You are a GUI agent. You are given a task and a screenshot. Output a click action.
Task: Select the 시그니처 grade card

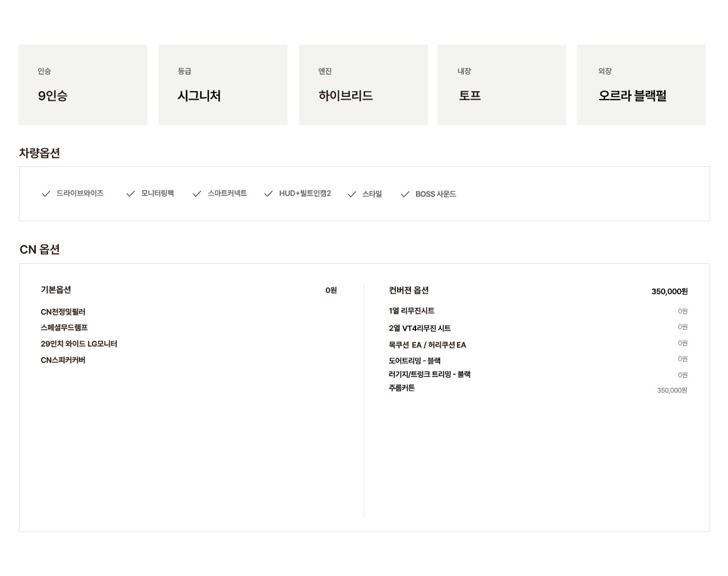click(x=223, y=85)
